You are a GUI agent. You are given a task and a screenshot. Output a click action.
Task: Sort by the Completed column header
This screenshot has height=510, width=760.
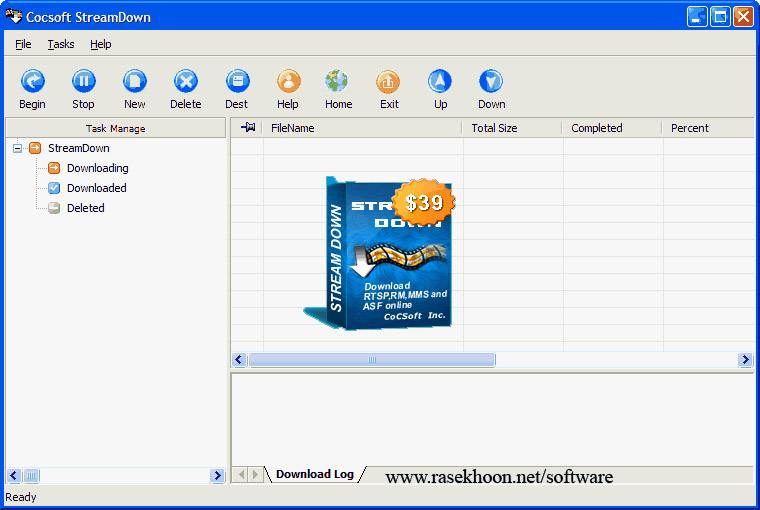coord(612,128)
